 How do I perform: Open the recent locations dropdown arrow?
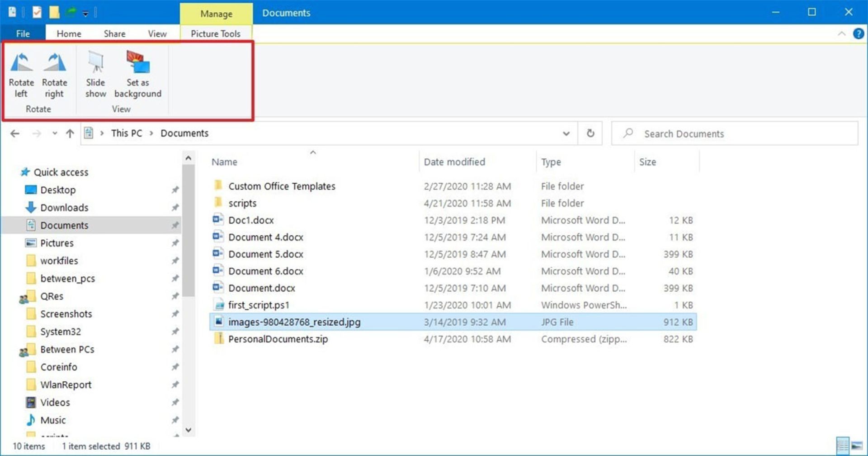(54, 133)
